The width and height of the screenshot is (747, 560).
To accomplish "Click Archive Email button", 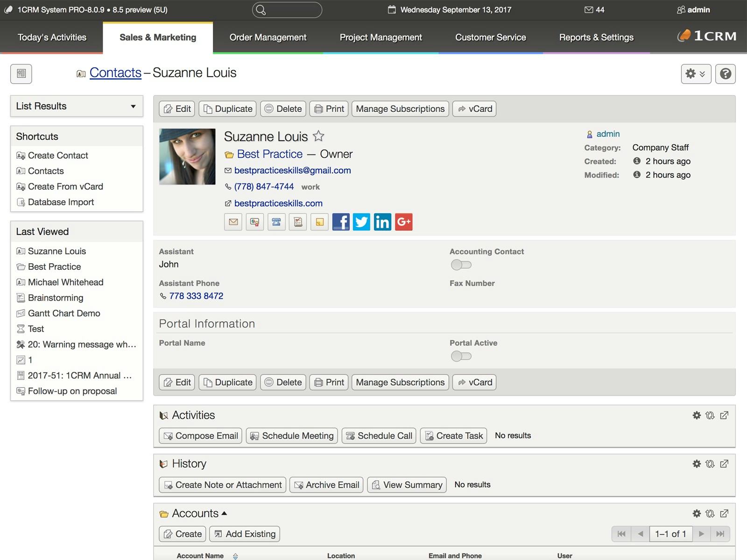I will coord(326,485).
